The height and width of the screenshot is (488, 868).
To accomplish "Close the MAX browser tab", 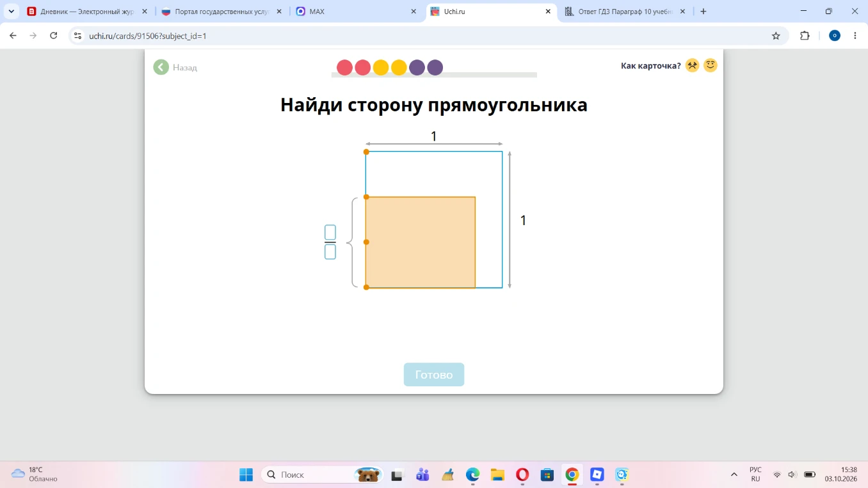I will coord(414,12).
